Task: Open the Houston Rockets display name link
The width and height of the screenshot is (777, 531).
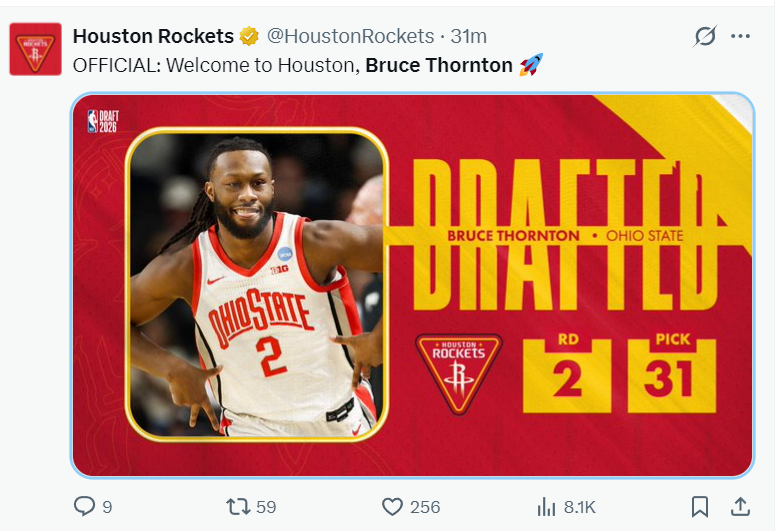Action: coord(153,36)
